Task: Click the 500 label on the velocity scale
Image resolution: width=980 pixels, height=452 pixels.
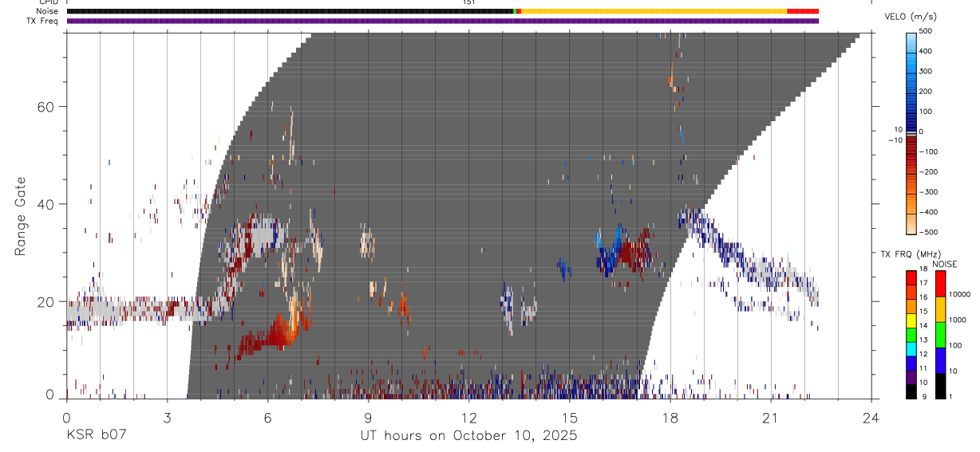Action: click(927, 31)
